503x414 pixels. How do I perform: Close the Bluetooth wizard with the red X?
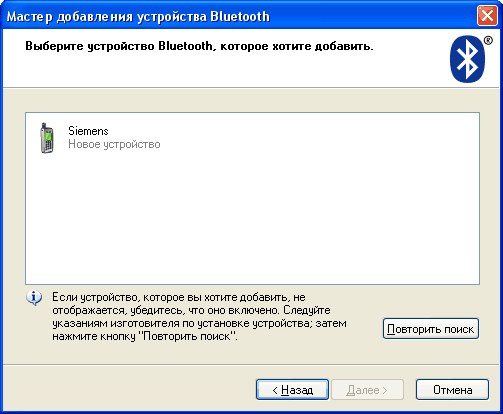[x=487, y=16]
